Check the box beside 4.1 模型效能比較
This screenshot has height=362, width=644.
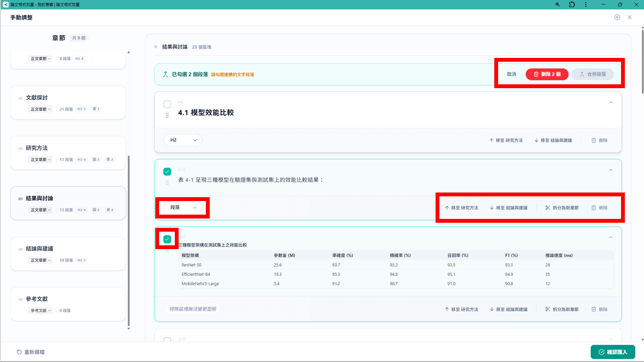point(167,104)
